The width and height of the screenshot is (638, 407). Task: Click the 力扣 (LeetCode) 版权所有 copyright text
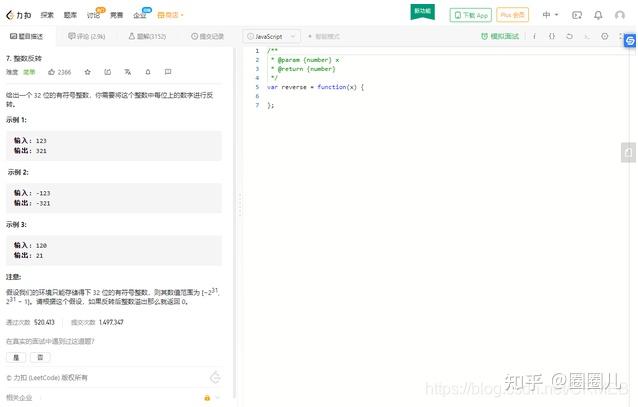point(47,378)
